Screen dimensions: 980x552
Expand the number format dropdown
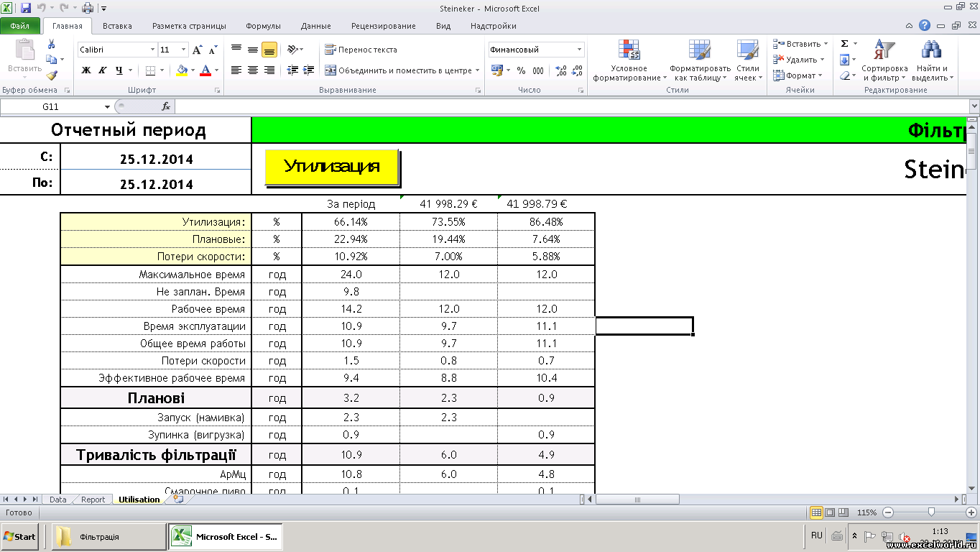click(579, 50)
